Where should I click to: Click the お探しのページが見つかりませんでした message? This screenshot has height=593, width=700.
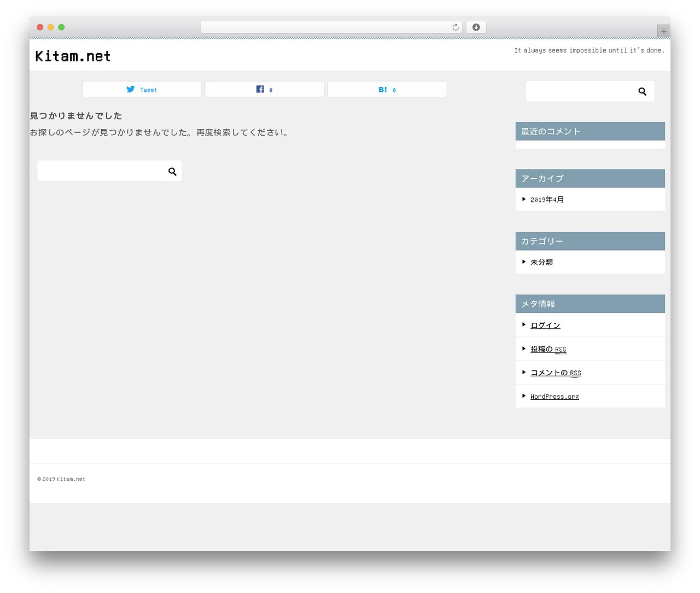tap(160, 132)
